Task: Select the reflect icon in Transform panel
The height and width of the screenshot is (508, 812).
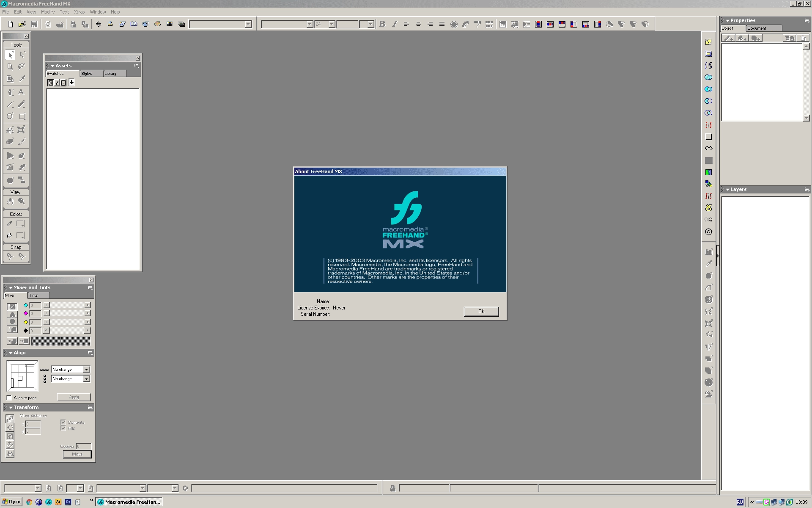Action: coord(10,454)
